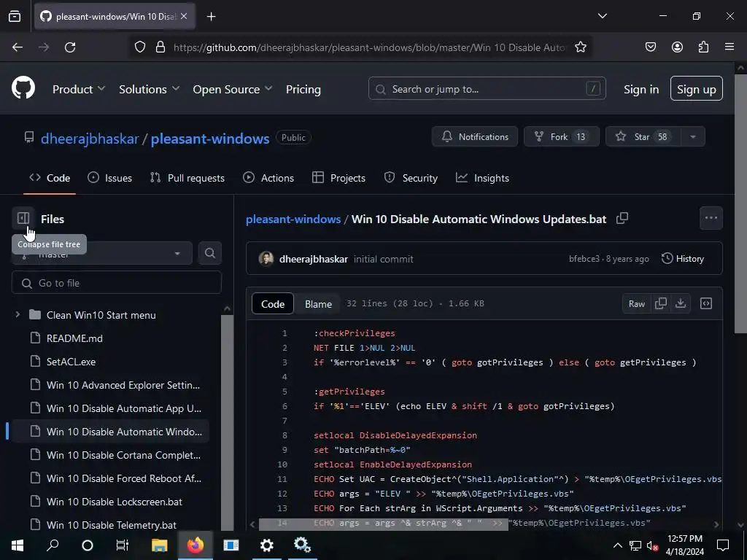Open the Projects tab
The width and height of the screenshot is (747, 560).
[x=338, y=178]
